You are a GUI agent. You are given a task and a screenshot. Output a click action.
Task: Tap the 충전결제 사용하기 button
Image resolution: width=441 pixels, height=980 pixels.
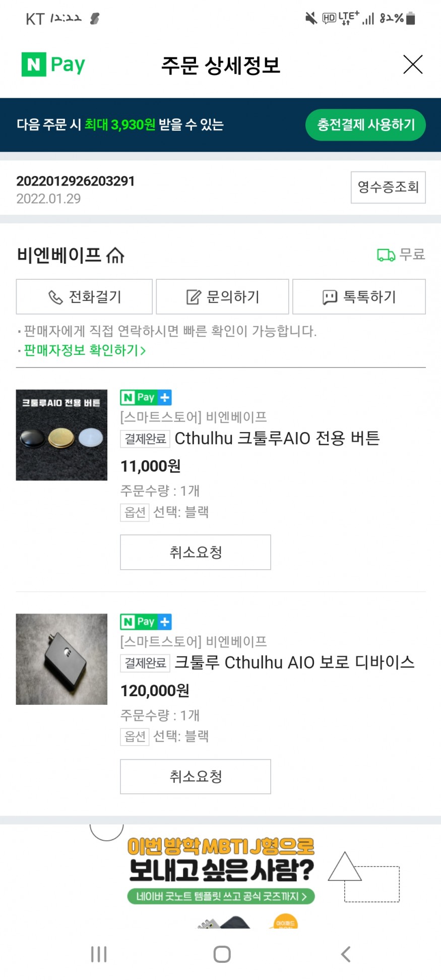click(x=365, y=125)
